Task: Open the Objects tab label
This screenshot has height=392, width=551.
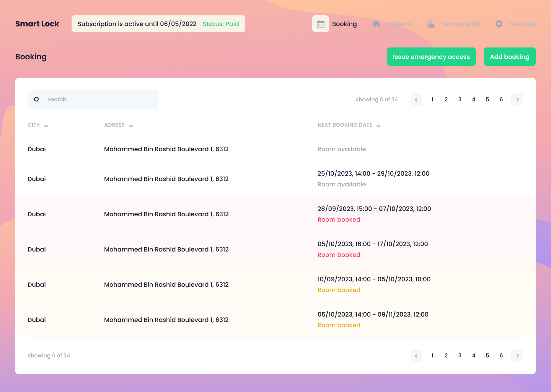Action: (x=399, y=24)
